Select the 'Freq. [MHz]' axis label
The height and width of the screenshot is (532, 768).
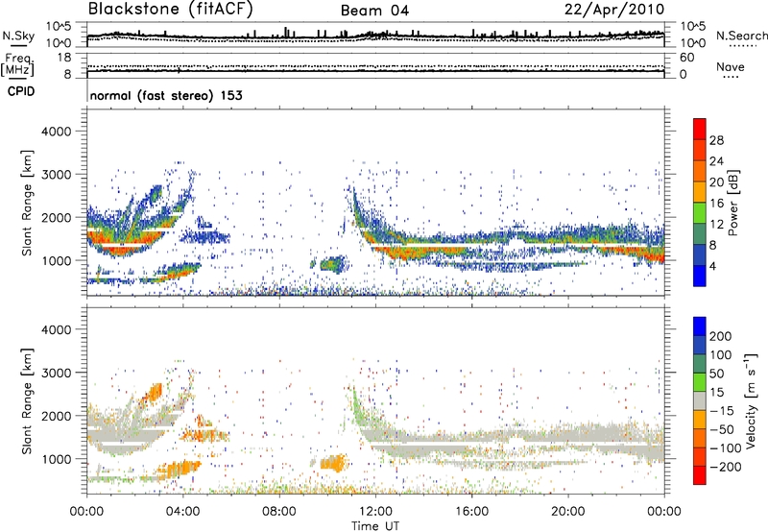tap(17, 65)
